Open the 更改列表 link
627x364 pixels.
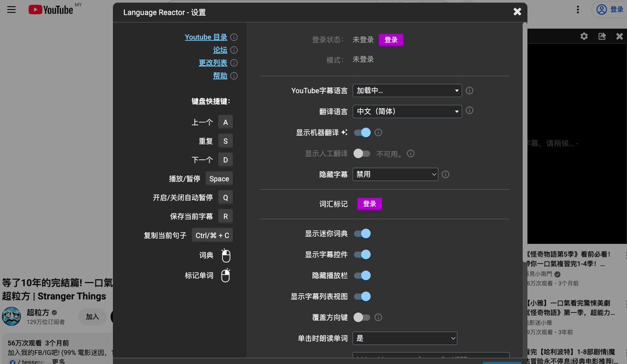(213, 63)
